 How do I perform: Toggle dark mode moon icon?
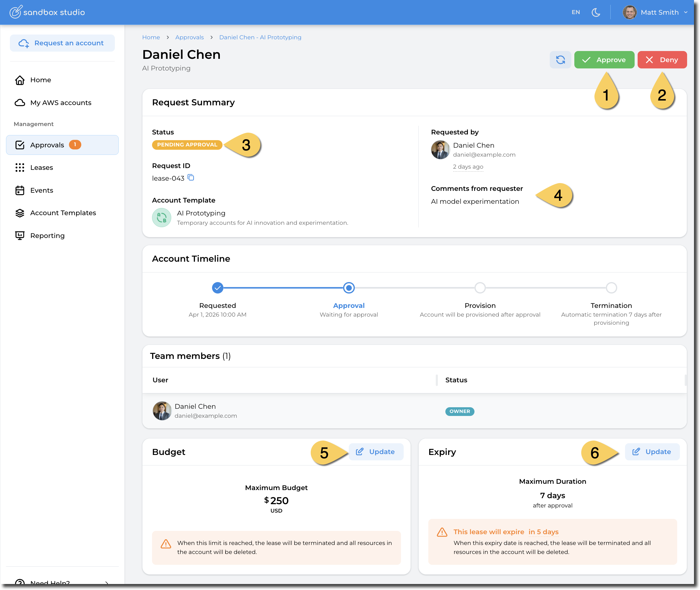pos(596,12)
